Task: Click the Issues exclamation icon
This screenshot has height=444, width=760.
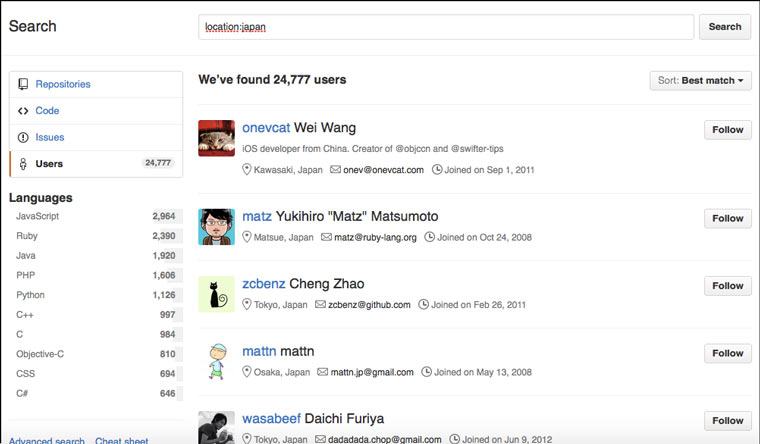Action: coord(23,137)
